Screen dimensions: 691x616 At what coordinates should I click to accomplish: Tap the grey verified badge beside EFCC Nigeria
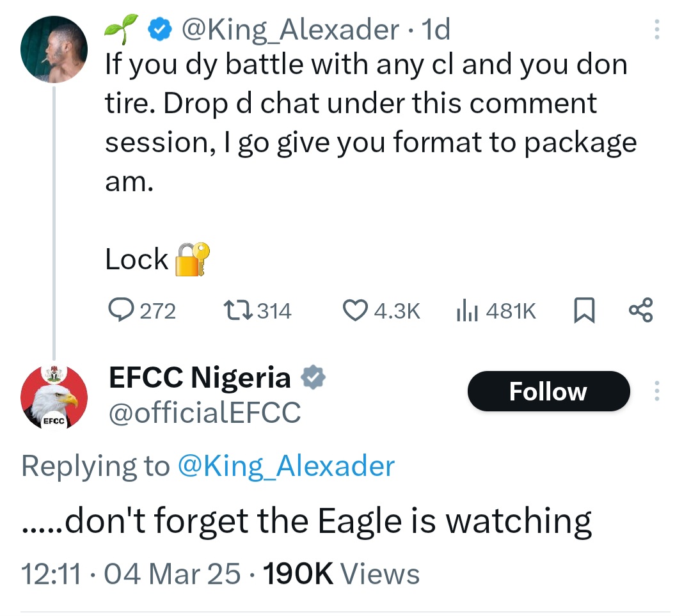click(x=314, y=378)
